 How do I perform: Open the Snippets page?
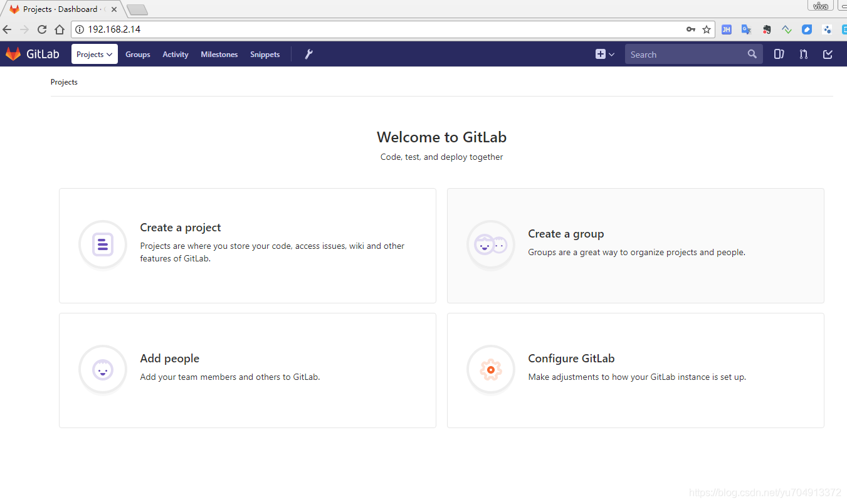pos(265,55)
